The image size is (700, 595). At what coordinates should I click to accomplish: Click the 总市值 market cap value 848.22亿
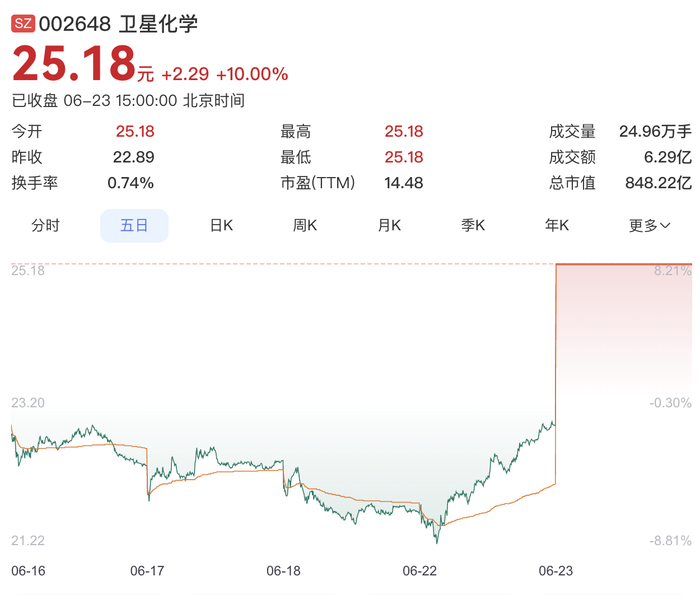click(659, 183)
